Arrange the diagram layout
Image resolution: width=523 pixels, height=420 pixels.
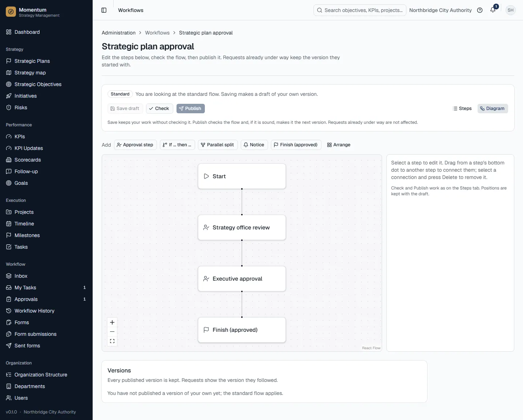tap(339, 145)
